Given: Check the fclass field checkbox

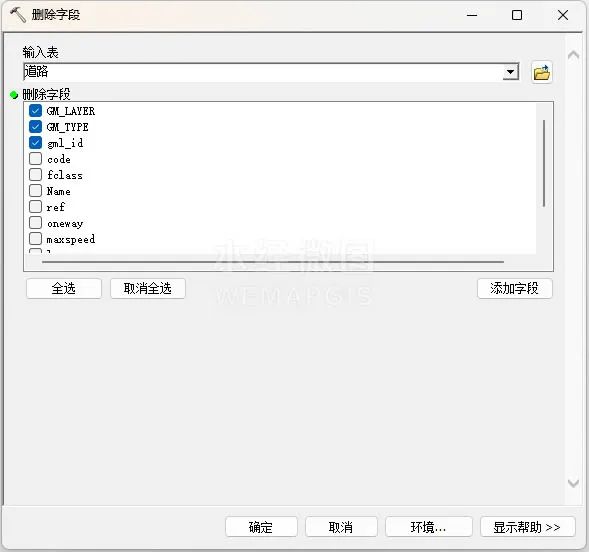Looking at the screenshot, I should (x=35, y=175).
